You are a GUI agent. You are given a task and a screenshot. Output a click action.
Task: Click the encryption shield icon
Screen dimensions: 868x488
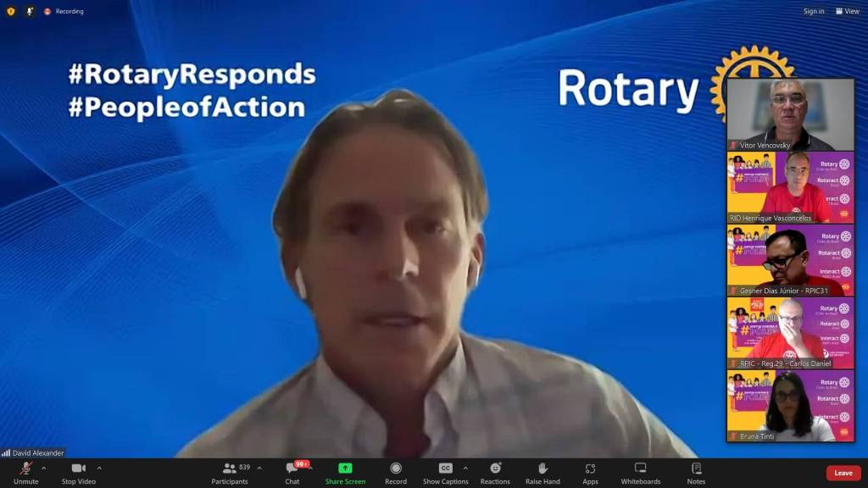(11, 11)
